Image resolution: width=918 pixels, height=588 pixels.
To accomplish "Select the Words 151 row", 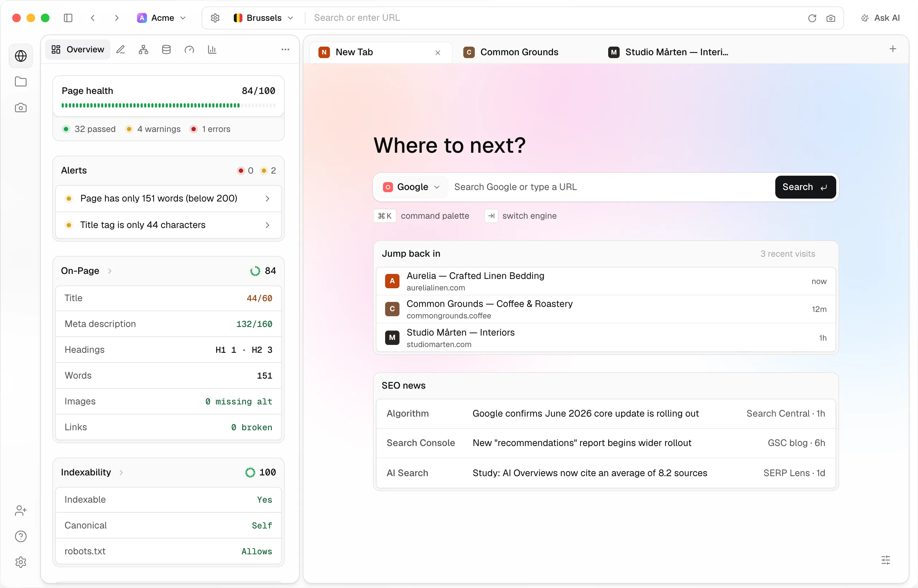I will point(169,376).
